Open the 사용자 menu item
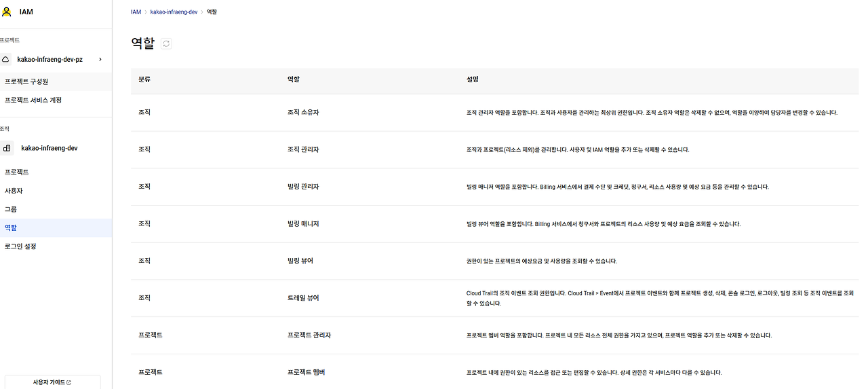This screenshot has height=389, width=868. coord(56,191)
